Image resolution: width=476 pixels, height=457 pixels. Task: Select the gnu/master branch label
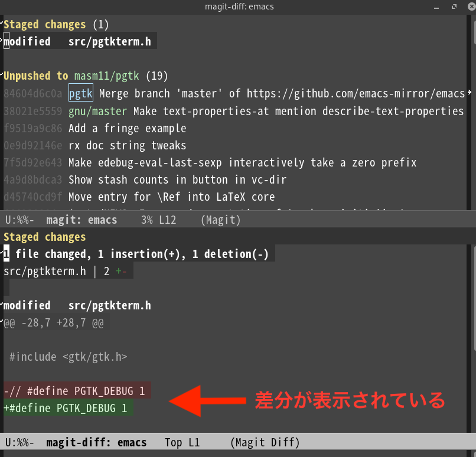[97, 111]
